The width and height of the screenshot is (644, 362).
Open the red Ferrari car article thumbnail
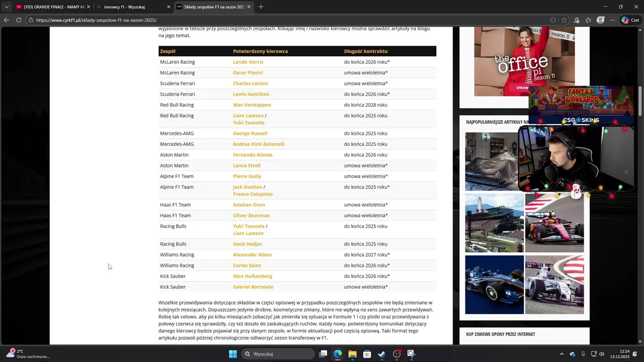click(554, 223)
